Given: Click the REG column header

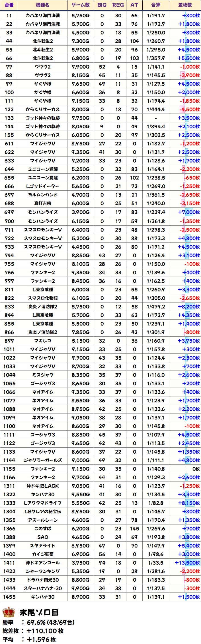Looking at the screenshot, I should coord(118,5).
